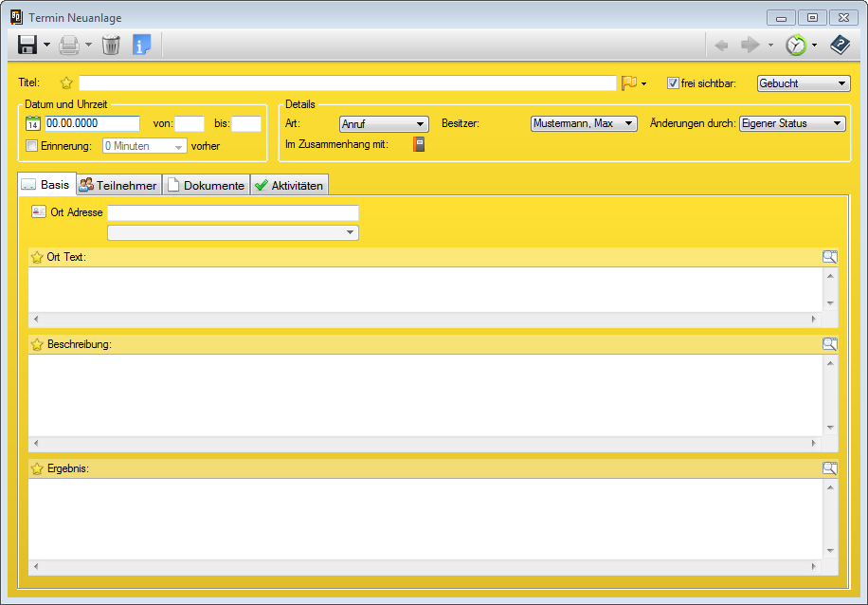The width and height of the screenshot is (868, 605).
Task: Click the star icon next to Titel
Action: (x=66, y=83)
